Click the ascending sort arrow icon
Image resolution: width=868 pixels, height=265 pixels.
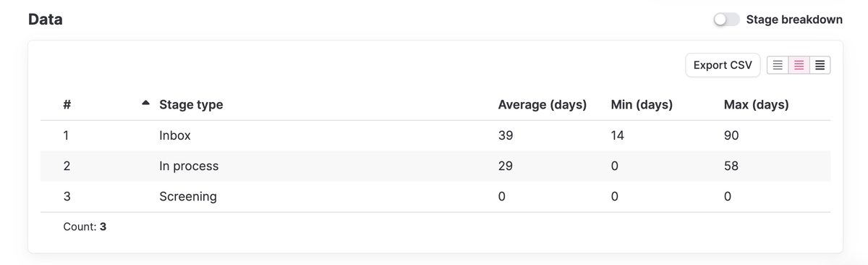pyautogui.click(x=146, y=104)
